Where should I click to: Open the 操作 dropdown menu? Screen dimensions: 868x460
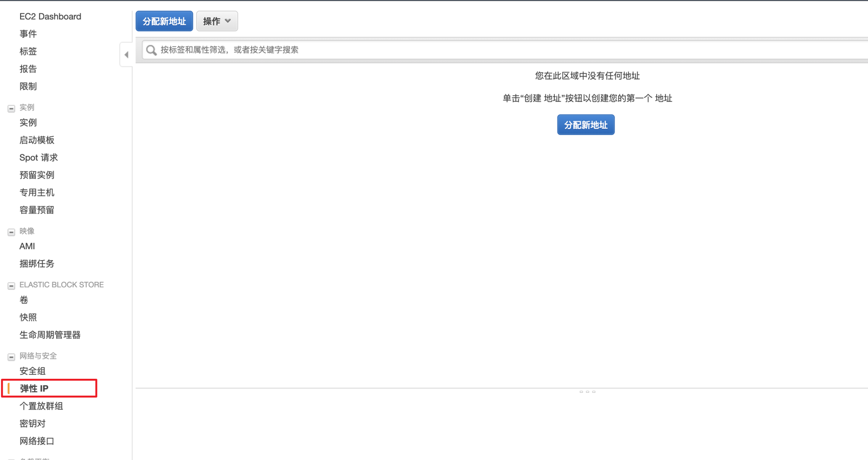pos(217,21)
